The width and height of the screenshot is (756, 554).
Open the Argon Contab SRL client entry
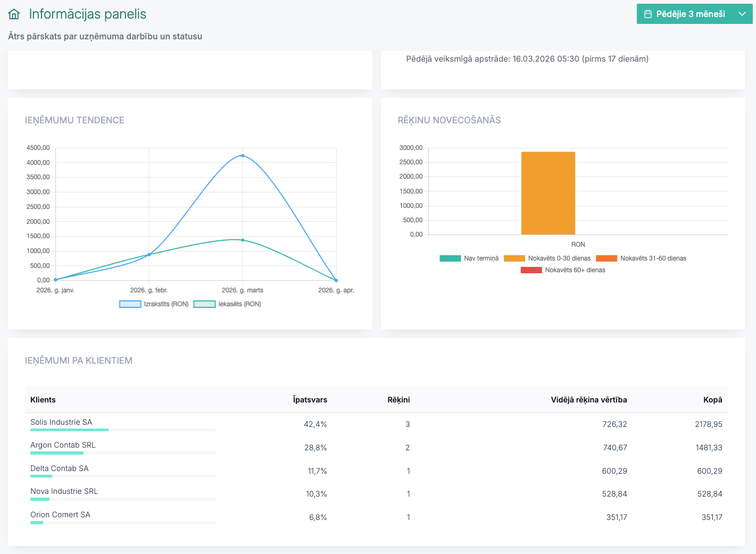63,445
